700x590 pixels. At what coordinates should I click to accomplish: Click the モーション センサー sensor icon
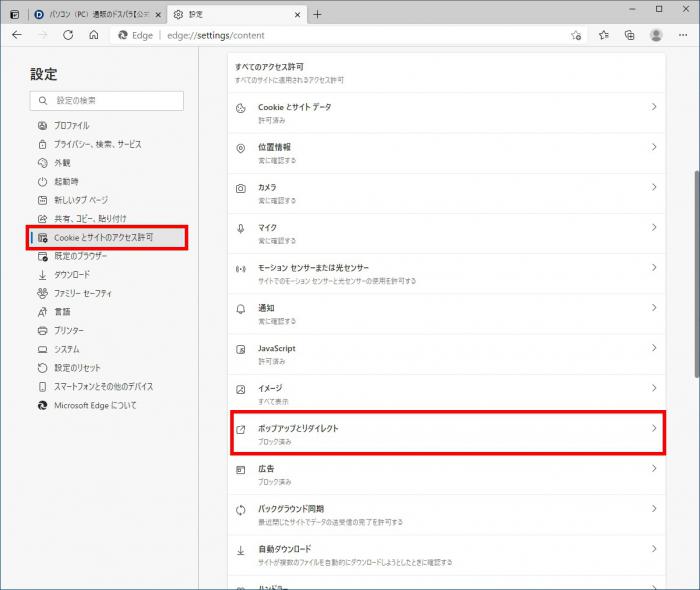point(241,269)
